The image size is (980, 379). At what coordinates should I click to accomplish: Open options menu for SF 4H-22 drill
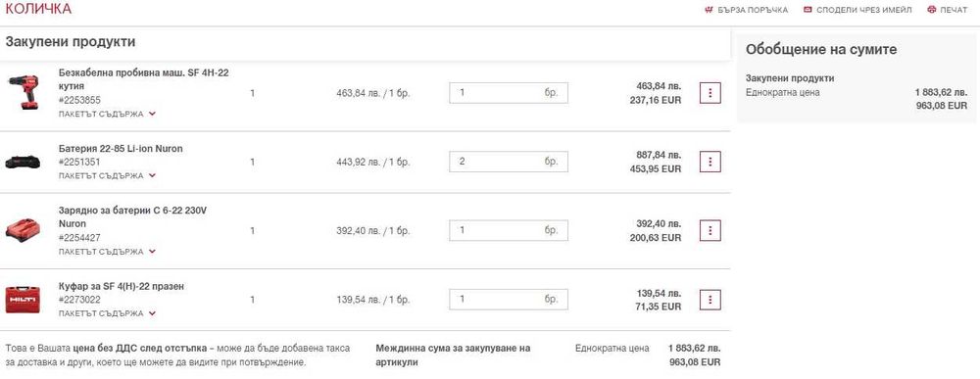point(710,93)
